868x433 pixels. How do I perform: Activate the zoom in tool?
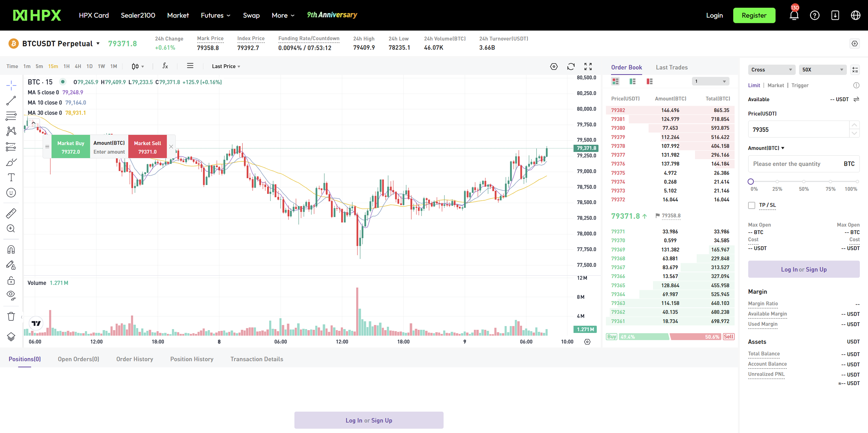tap(11, 229)
